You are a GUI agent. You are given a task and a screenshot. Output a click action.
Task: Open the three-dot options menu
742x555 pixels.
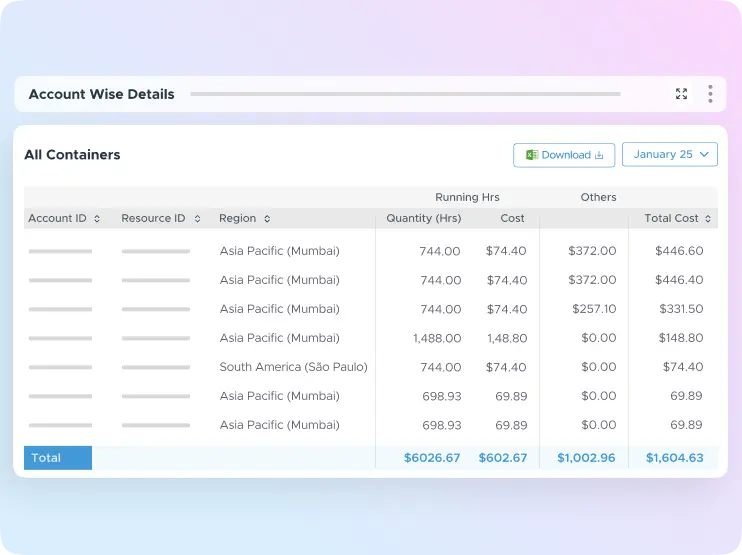click(x=710, y=94)
